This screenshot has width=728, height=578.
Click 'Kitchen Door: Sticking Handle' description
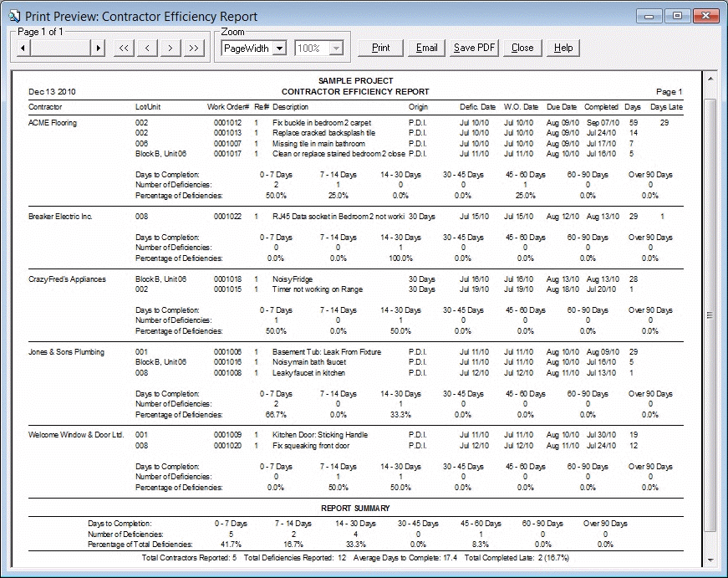click(x=320, y=435)
